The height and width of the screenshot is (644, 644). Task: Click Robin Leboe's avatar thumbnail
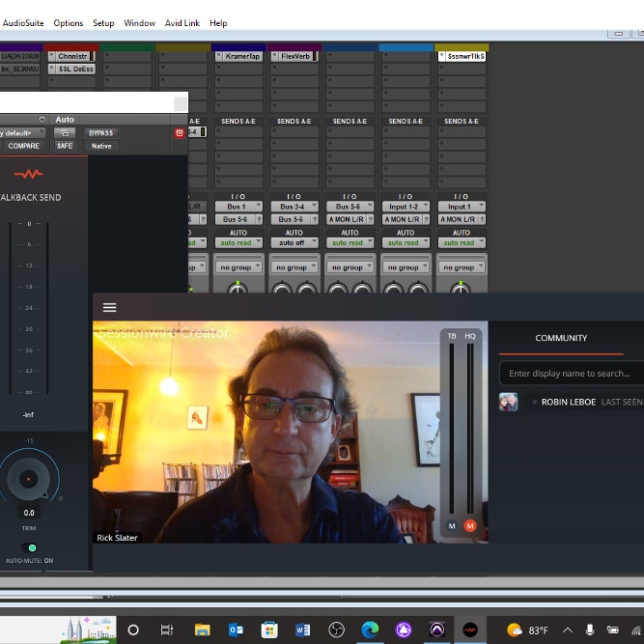tap(508, 402)
